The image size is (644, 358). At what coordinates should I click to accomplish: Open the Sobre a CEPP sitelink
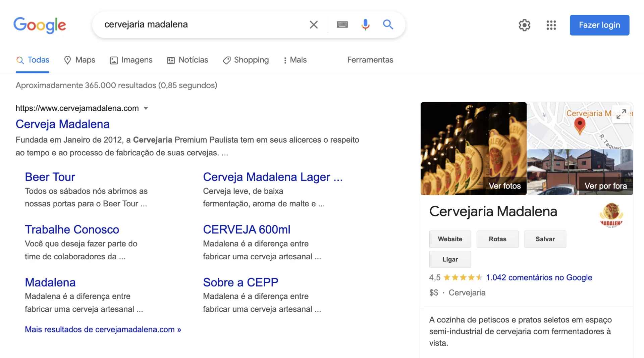point(240,283)
